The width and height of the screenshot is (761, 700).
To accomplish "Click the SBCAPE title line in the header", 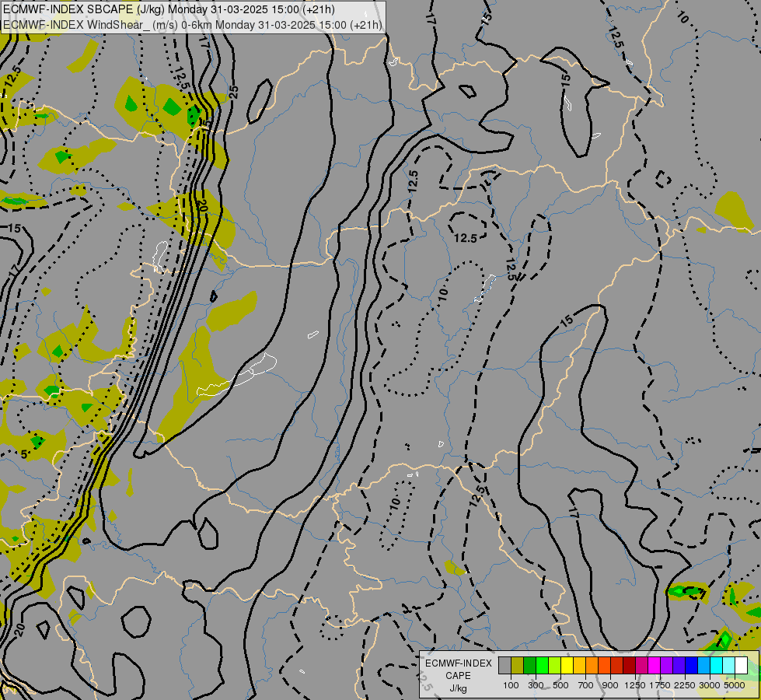I will pos(169,9).
